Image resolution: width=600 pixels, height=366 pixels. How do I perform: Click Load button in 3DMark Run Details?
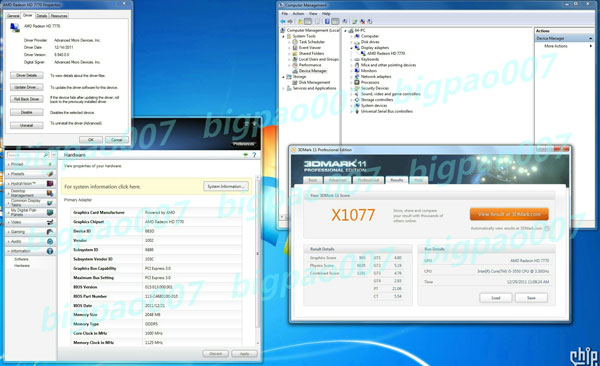pos(496,298)
